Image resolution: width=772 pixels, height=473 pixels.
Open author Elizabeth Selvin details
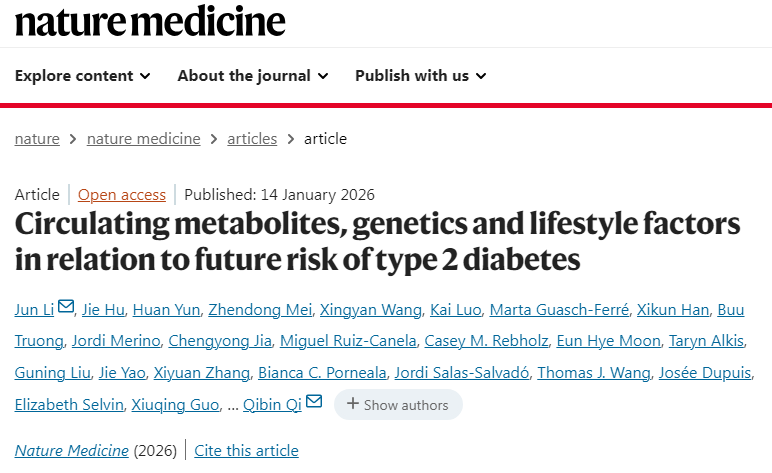[69, 405]
